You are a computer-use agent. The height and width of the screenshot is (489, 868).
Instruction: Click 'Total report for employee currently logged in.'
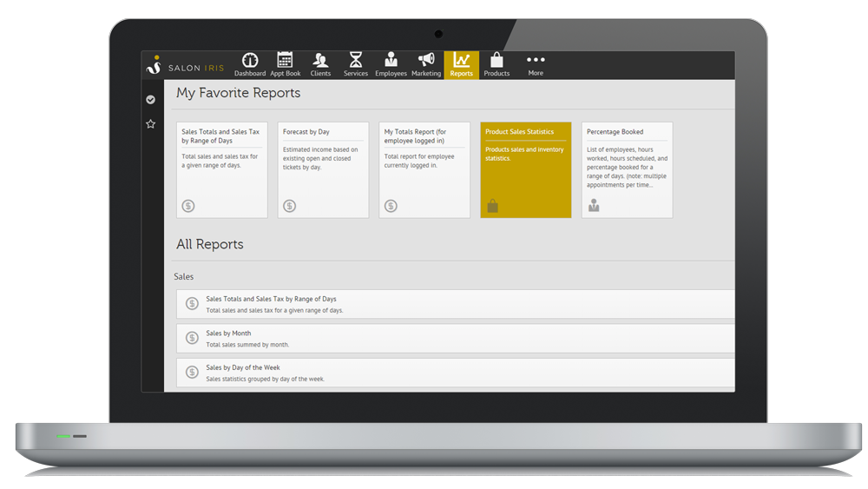coord(419,161)
